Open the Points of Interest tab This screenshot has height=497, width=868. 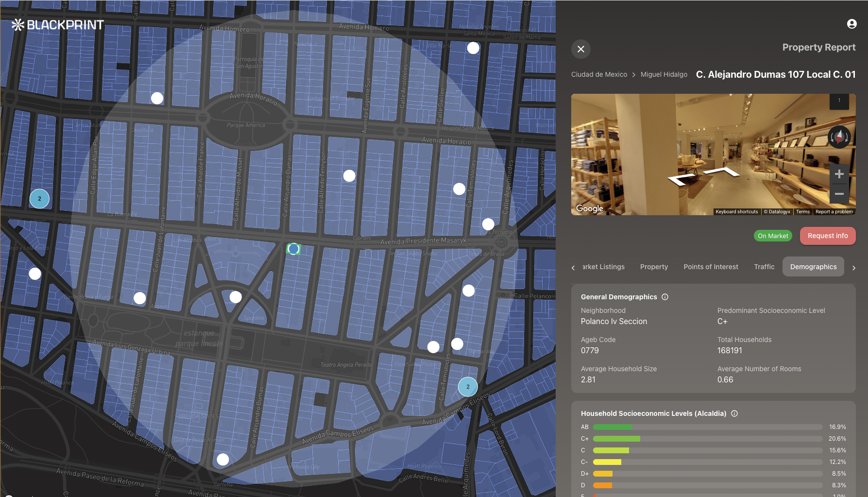[711, 267]
